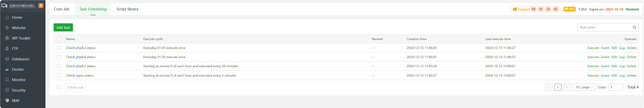Click the previous page arrow
644x108 pixels.
549,87
